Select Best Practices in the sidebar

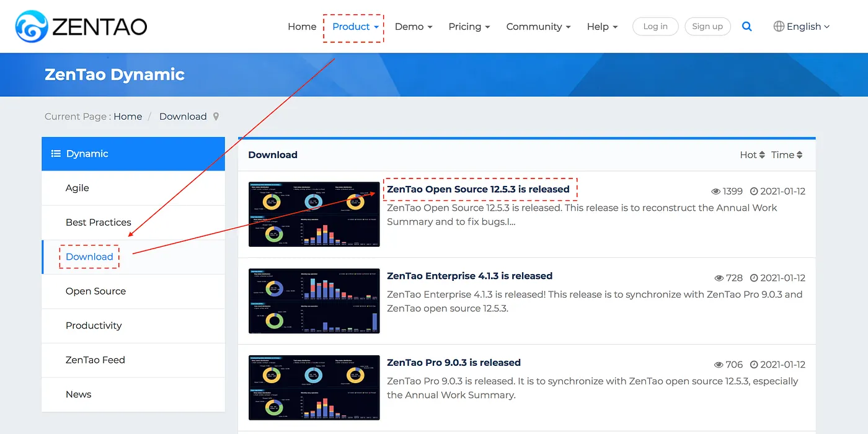coord(133,223)
